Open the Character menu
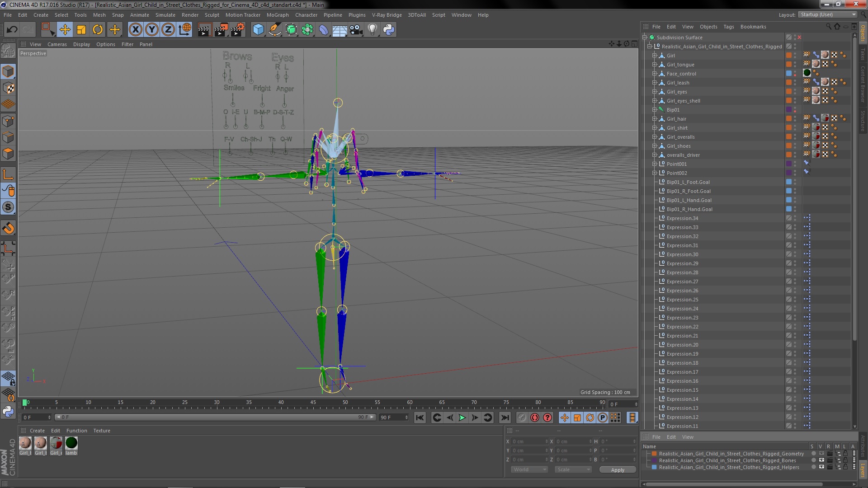 306,15
